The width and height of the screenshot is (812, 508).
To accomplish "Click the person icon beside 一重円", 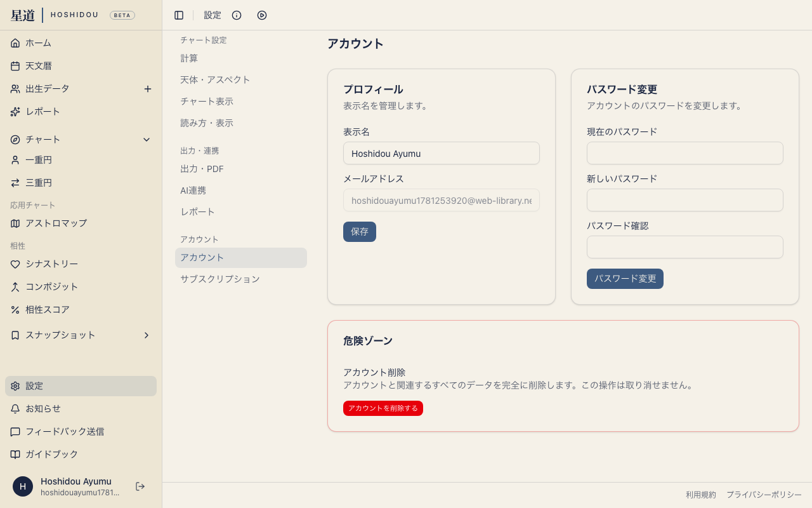I will tap(15, 160).
